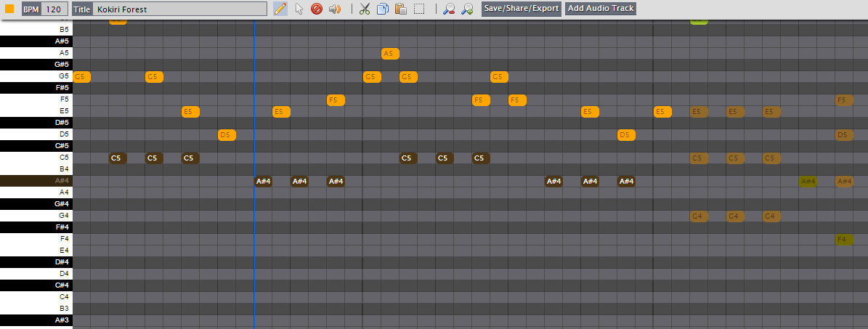868x329 pixels.
Task: Play the C4 piano key
Action: pyautogui.click(x=36, y=297)
